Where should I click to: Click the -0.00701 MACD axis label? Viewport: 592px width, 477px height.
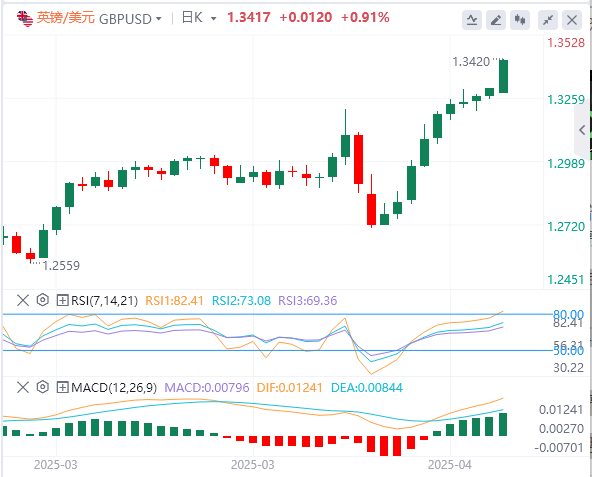pos(559,448)
